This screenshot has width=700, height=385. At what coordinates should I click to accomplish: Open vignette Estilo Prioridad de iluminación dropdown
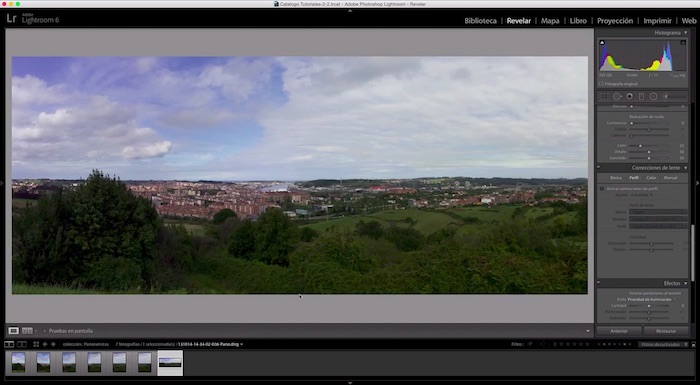coord(651,299)
